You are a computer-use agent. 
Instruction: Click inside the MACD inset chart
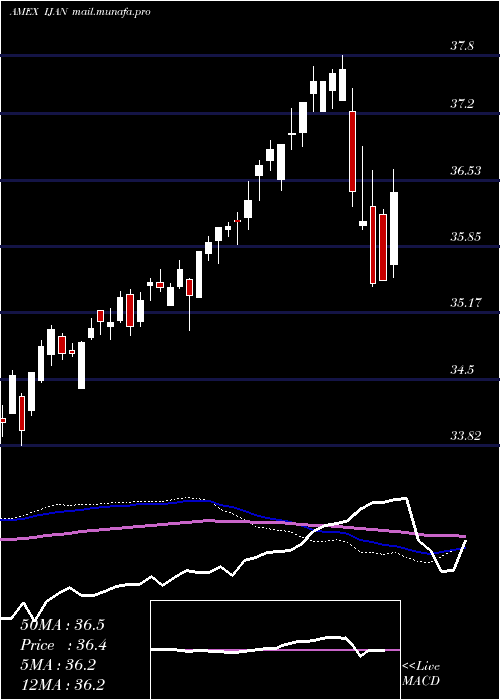pyautogui.click(x=275, y=650)
